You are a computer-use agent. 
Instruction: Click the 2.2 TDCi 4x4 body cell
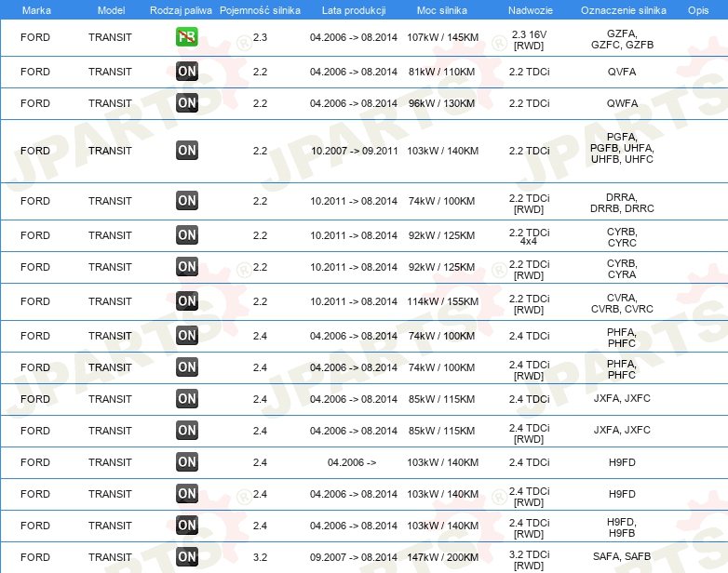[x=529, y=236]
